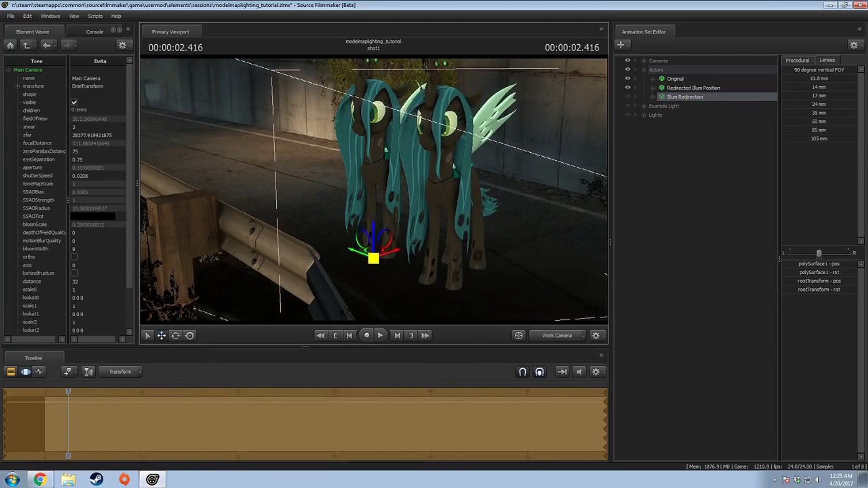
Task: Enable the ortho checkbox
Action: tap(74, 257)
